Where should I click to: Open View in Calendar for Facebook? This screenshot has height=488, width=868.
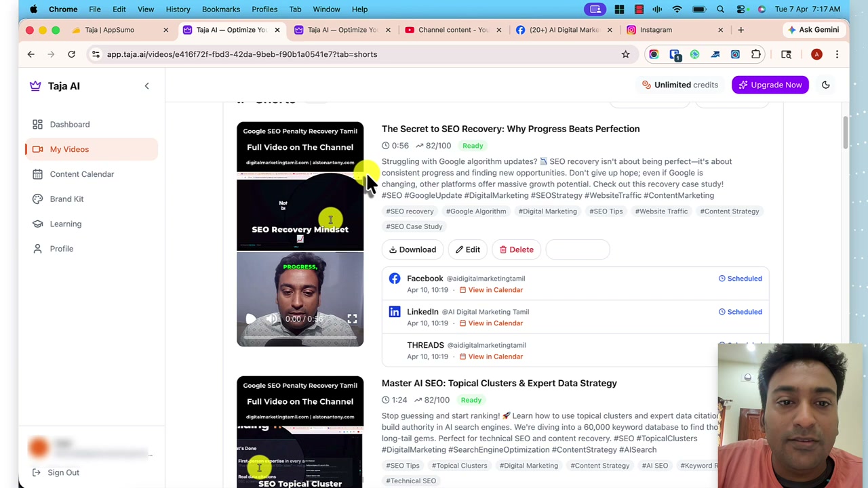coord(491,290)
